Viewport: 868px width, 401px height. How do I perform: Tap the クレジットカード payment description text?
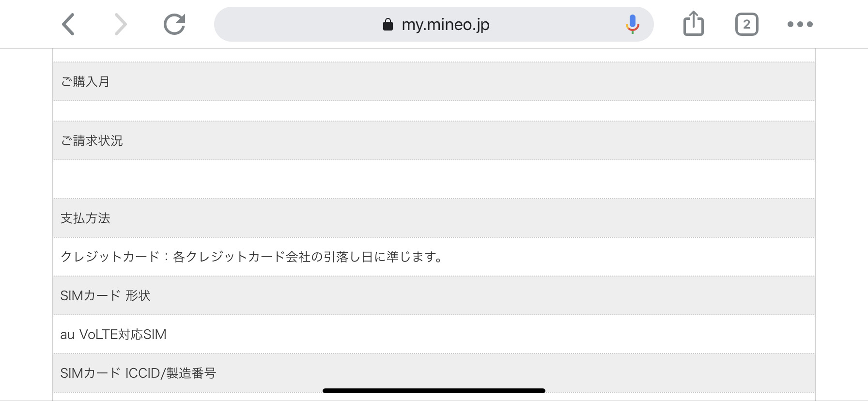tap(252, 257)
